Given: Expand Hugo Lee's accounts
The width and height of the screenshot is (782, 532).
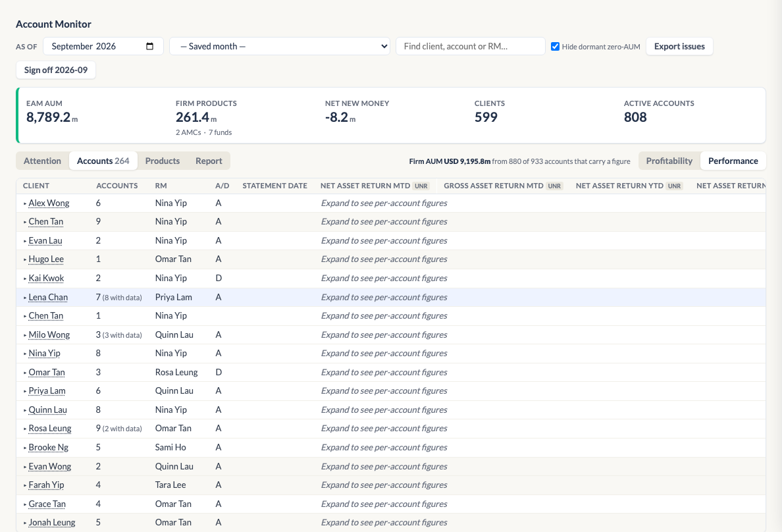Looking at the screenshot, I should [x=25, y=259].
